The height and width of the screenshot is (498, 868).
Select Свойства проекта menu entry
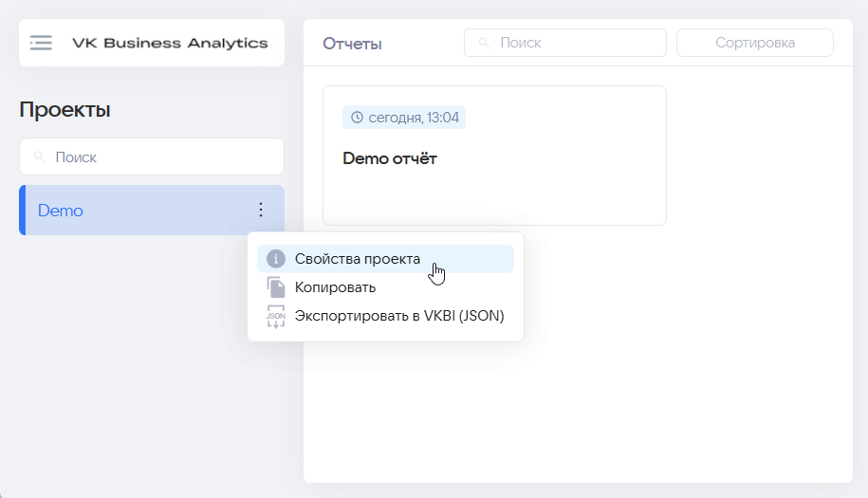point(385,258)
